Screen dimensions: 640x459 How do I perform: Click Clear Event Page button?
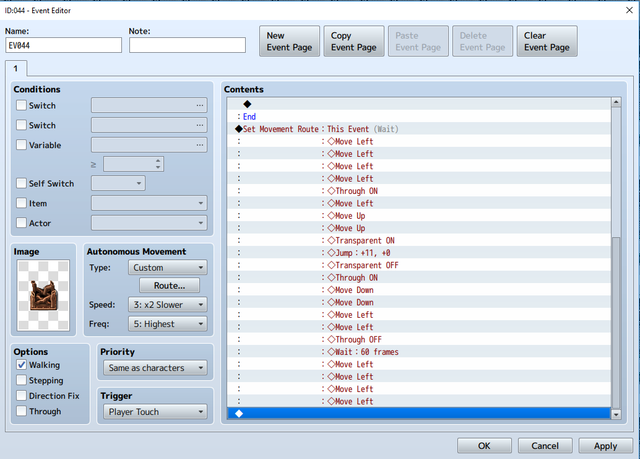tap(547, 41)
